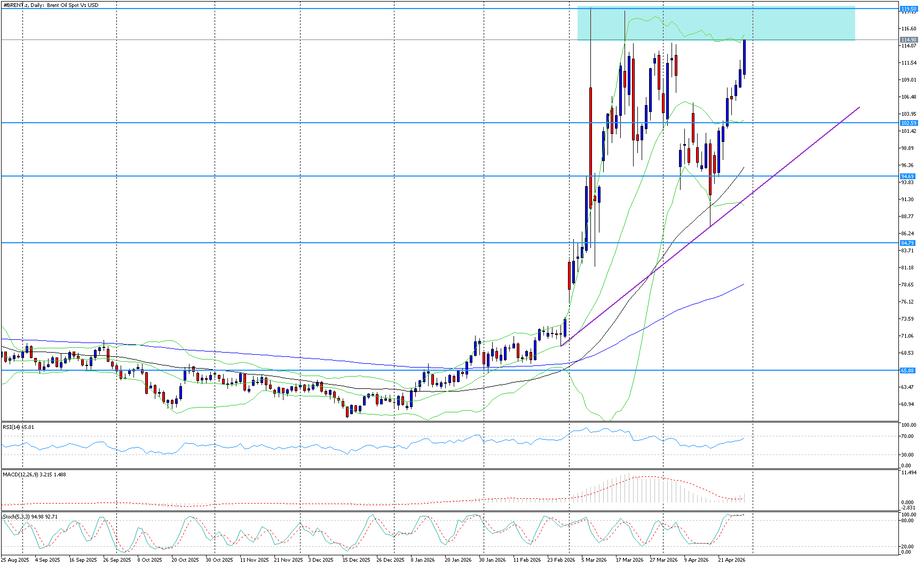Click the 8 Jan 2026 date label

coord(422,560)
